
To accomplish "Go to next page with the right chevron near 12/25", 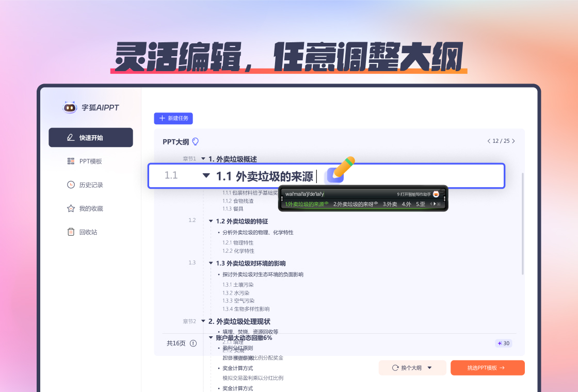I will (513, 141).
